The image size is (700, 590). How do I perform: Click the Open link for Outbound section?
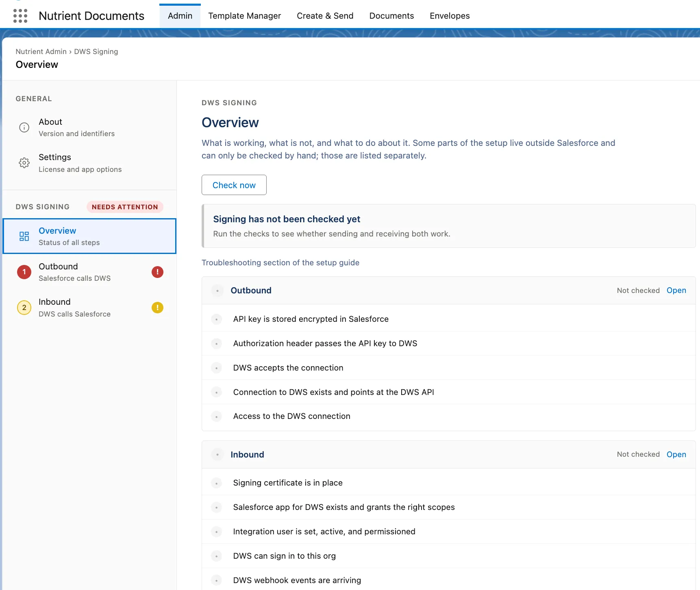(x=676, y=291)
